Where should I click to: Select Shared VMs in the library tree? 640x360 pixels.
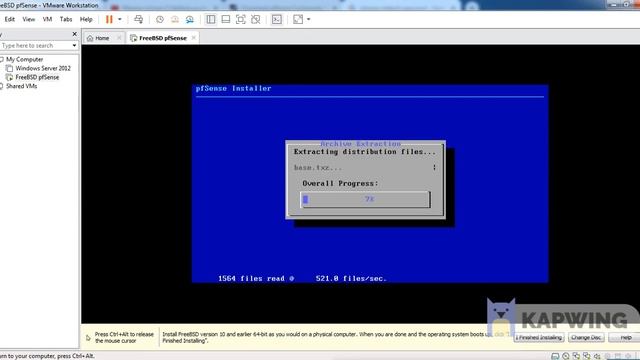coord(21,86)
